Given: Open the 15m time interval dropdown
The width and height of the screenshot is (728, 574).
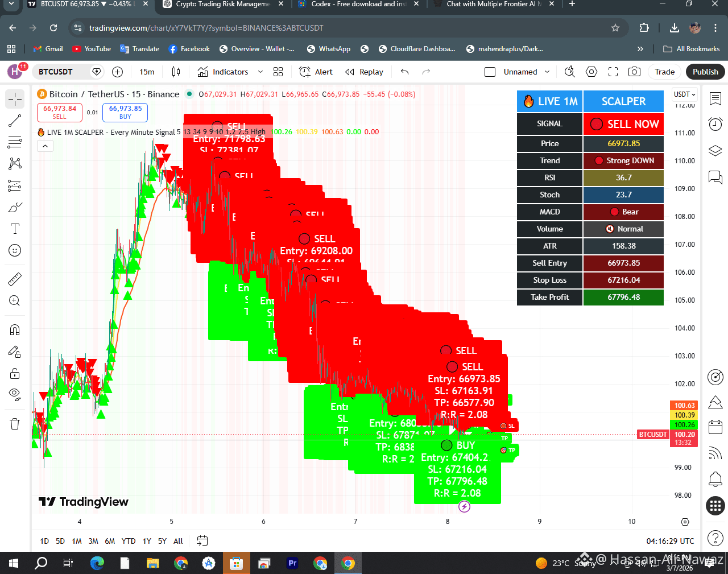Looking at the screenshot, I should tap(147, 72).
